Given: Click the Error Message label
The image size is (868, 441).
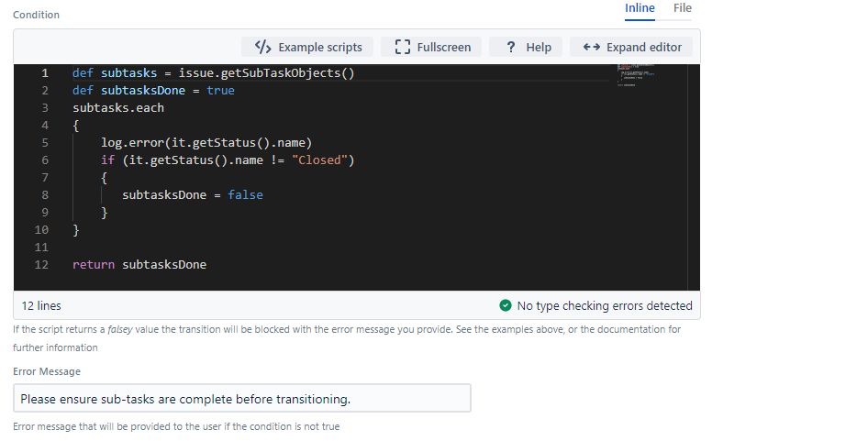Looking at the screenshot, I should pos(47,371).
